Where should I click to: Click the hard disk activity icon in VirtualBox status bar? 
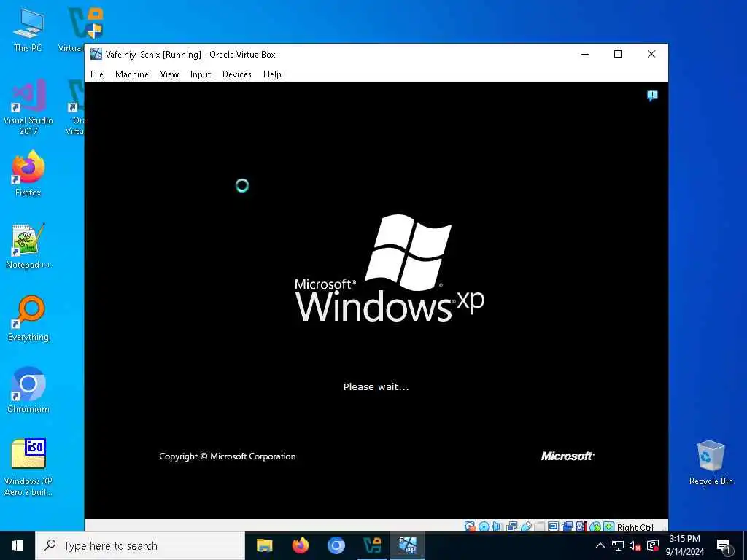pos(470,526)
